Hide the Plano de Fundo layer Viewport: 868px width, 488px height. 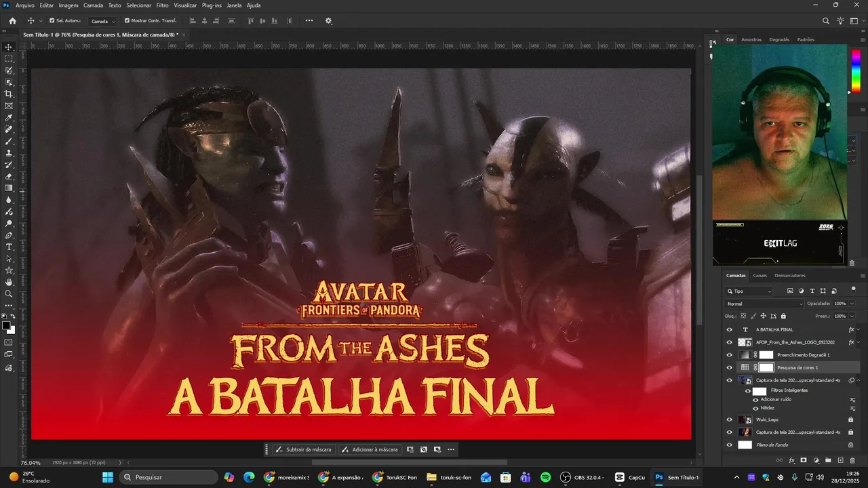tap(730, 445)
